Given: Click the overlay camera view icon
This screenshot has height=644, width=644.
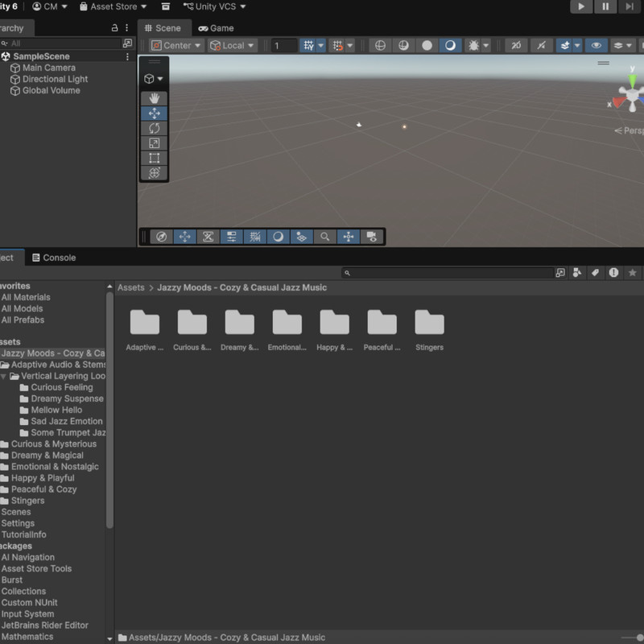Looking at the screenshot, I should [x=372, y=237].
